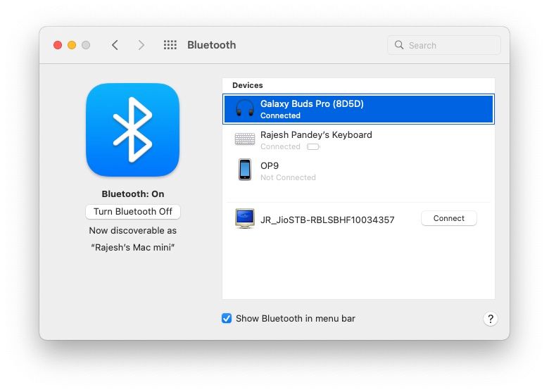The image size is (549, 392).
Task: Click the large Bluetooth logo icon
Action: pyautogui.click(x=132, y=129)
